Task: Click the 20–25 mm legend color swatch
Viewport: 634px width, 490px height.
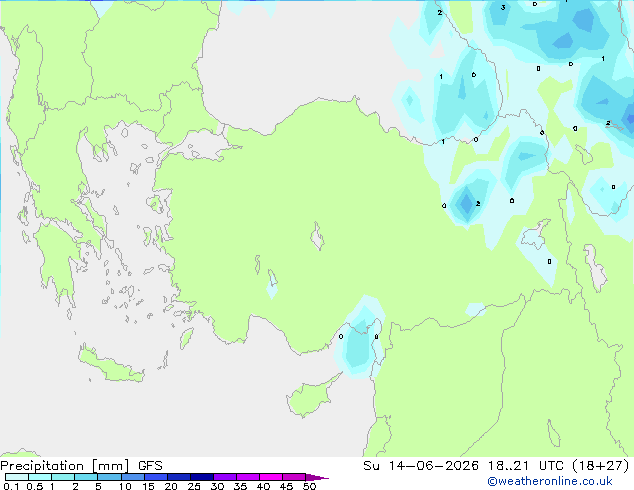Action: (x=178, y=477)
